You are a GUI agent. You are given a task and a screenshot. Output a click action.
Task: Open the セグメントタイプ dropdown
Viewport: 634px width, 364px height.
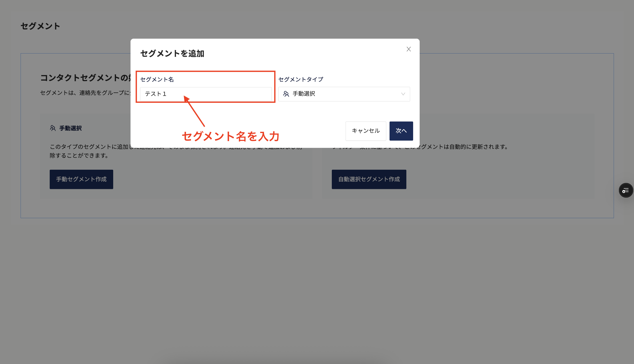[344, 94]
